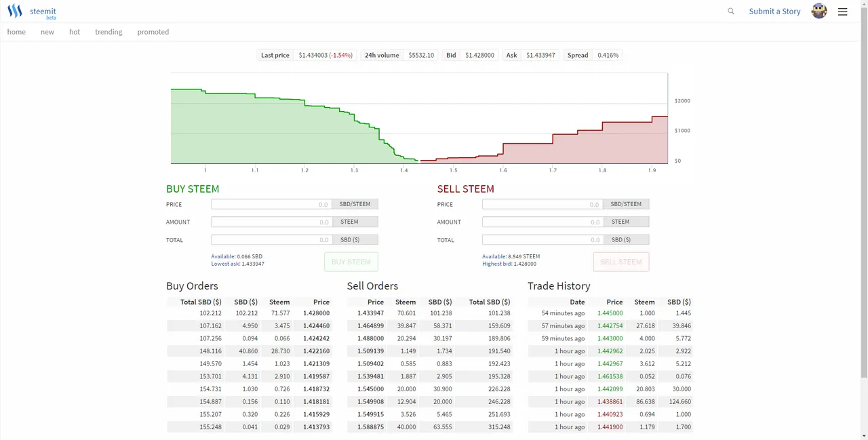Viewport: 868px width, 440px height.
Task: Click trade history price 1.442754
Action: tap(610, 326)
